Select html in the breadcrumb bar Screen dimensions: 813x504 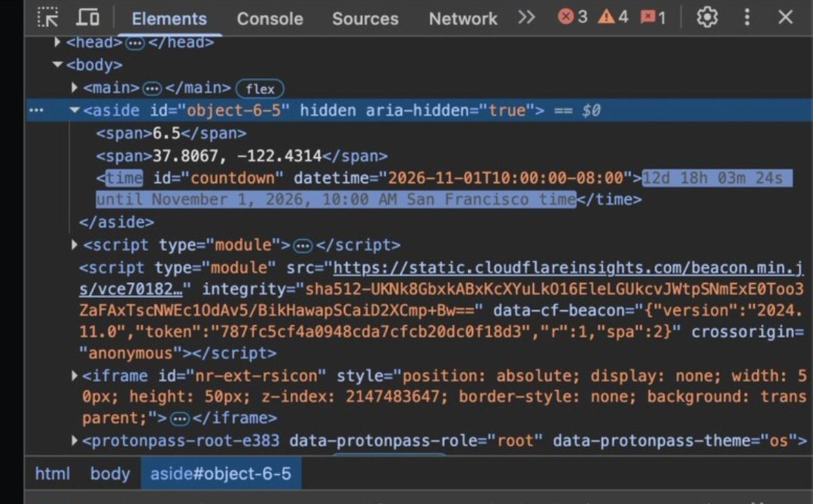[52, 474]
